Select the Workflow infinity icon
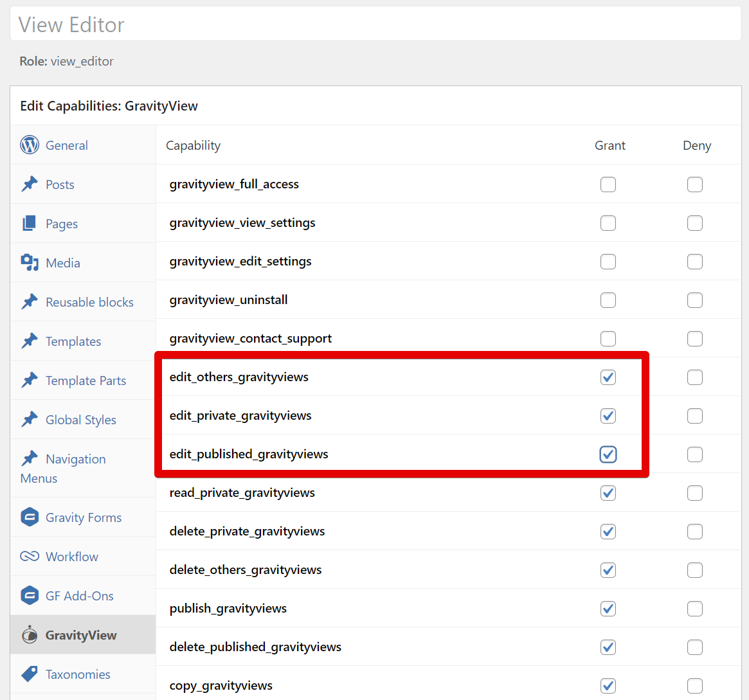This screenshot has height=700, width=749. (x=30, y=557)
